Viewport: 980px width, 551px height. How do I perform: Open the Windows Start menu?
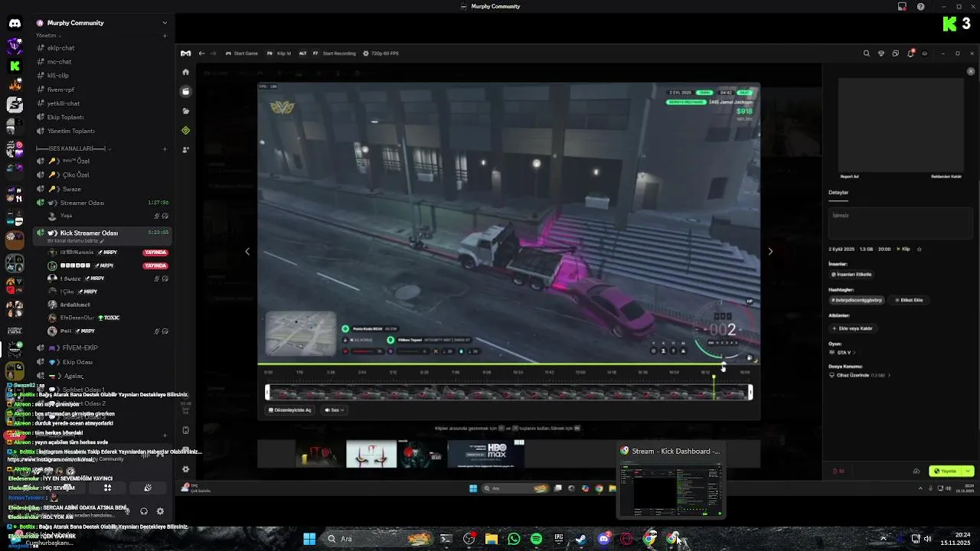[309, 539]
